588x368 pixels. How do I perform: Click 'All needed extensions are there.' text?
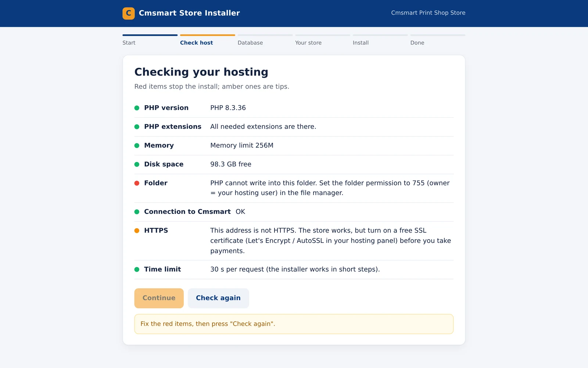pyautogui.click(x=263, y=127)
